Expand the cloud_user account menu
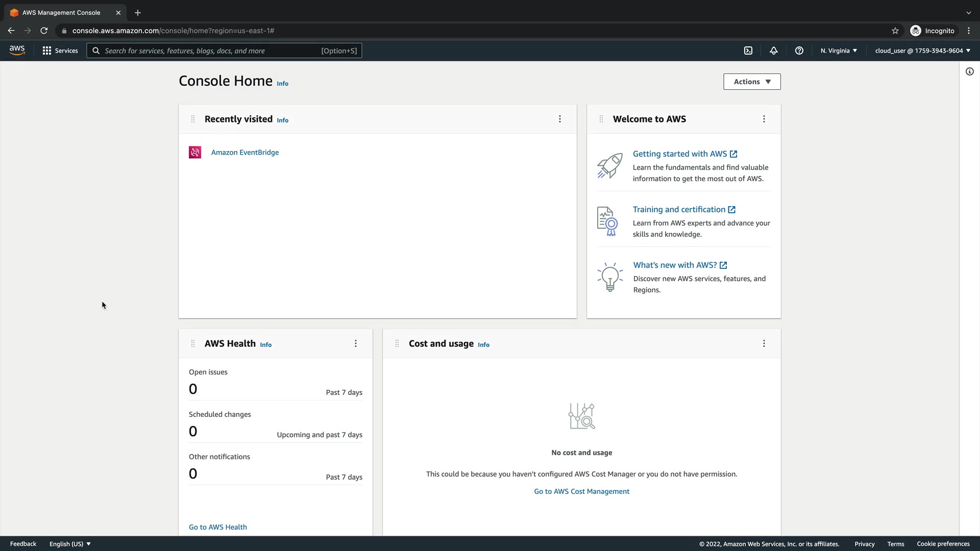The width and height of the screenshot is (980, 551). (x=922, y=51)
